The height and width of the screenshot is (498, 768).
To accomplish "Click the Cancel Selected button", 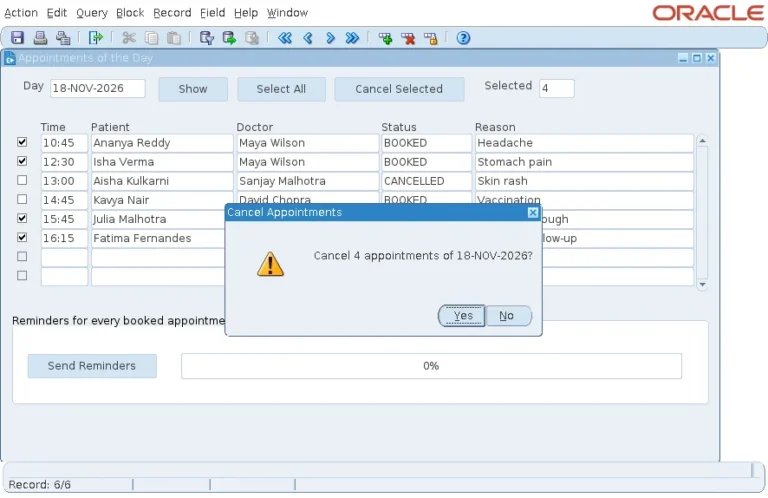I will pos(399,89).
